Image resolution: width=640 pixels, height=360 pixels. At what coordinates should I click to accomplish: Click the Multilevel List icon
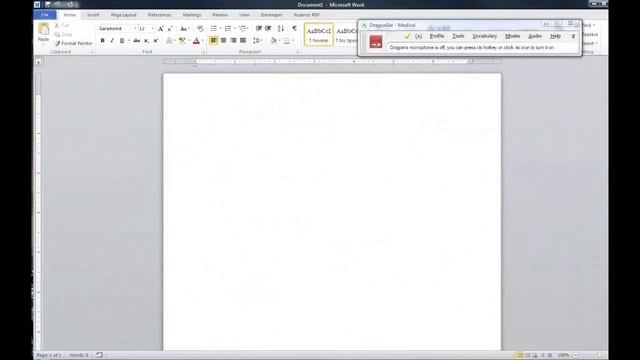click(242, 29)
